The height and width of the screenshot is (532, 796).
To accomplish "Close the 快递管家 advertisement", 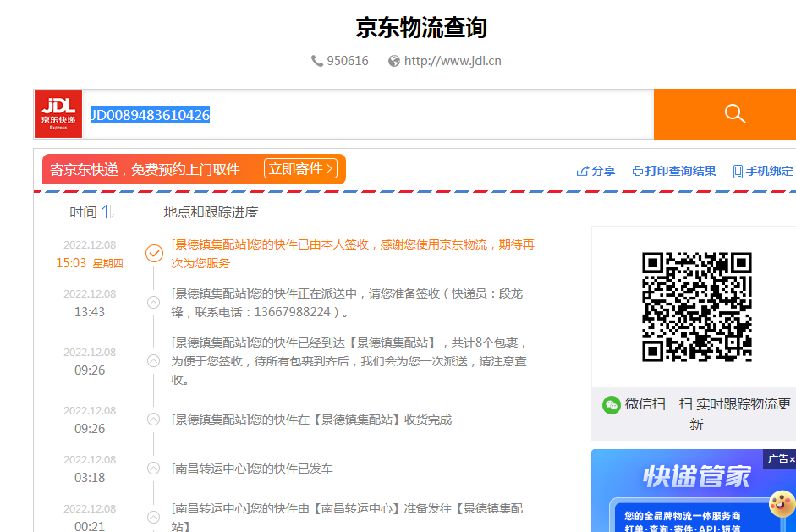I will pyautogui.click(x=792, y=459).
